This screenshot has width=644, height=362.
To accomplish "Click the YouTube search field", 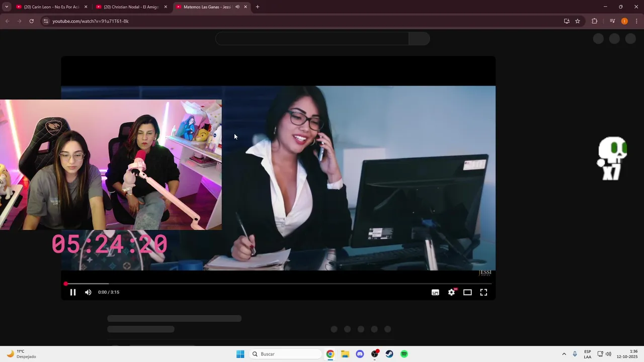I will (x=312, y=39).
